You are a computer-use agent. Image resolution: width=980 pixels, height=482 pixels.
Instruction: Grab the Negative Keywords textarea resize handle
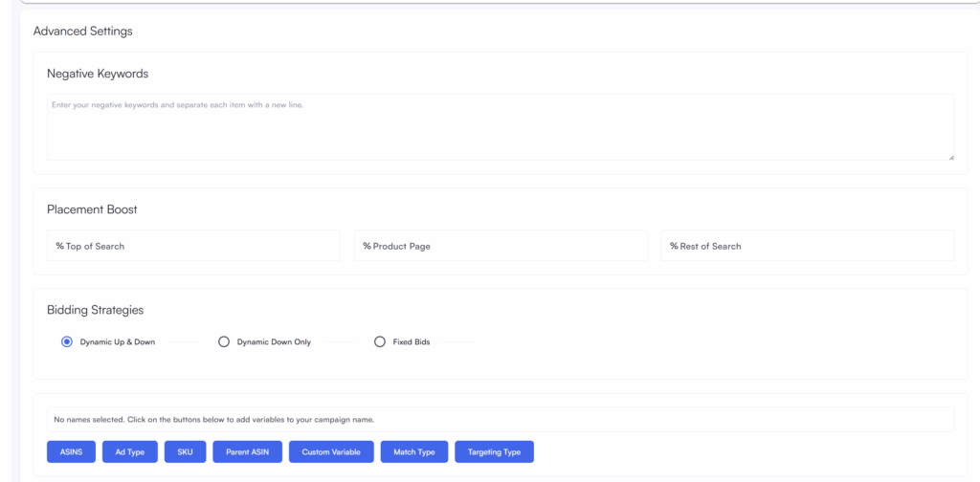tap(950, 157)
